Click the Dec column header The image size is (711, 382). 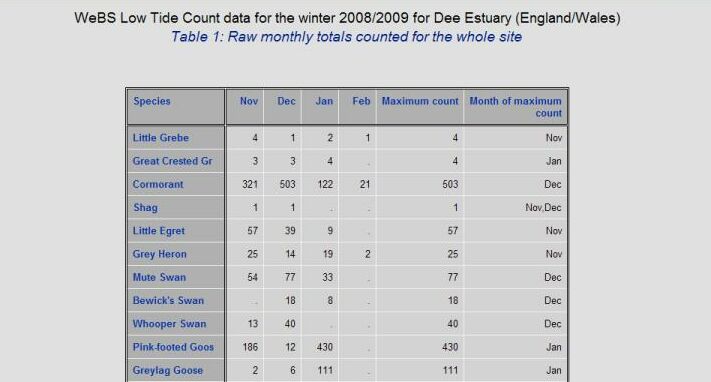[286, 101]
